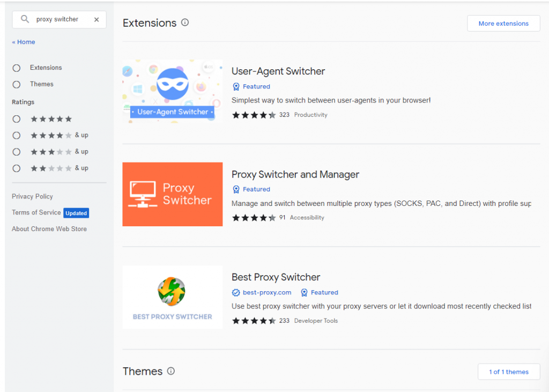This screenshot has height=392, width=549.
Task: Navigate back using the Home link
Action: [23, 41]
